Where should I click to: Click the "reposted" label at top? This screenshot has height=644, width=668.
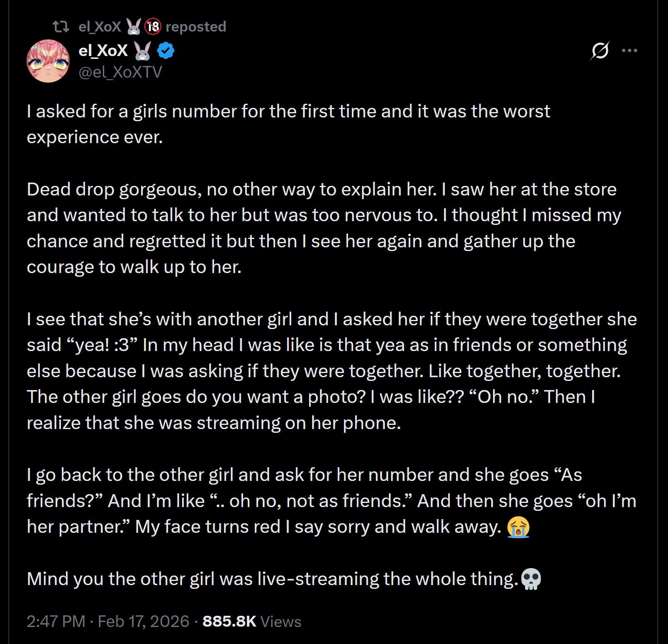point(196,27)
